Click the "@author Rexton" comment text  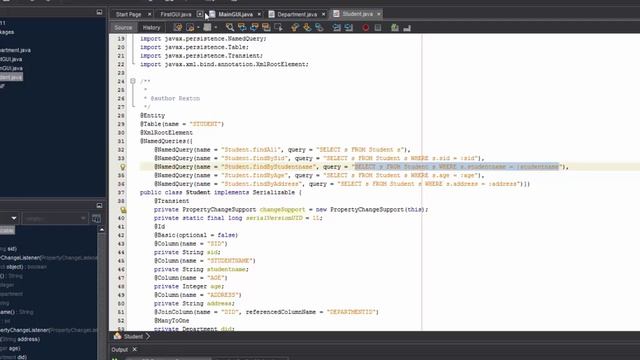[175, 98]
